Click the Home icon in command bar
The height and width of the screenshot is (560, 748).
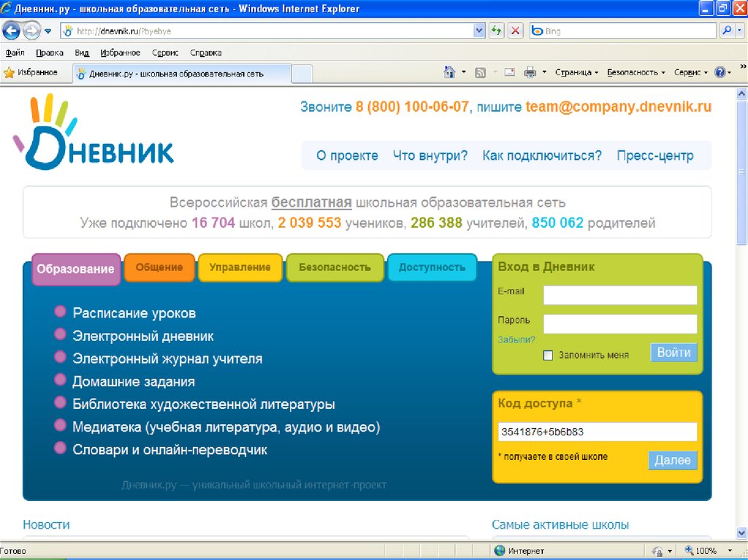click(x=450, y=72)
